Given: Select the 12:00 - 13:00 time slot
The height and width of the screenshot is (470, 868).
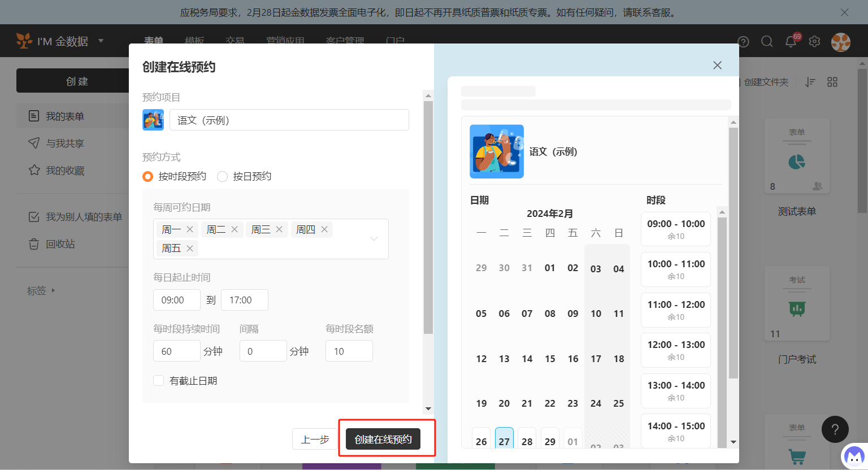Looking at the screenshot, I should tap(676, 350).
